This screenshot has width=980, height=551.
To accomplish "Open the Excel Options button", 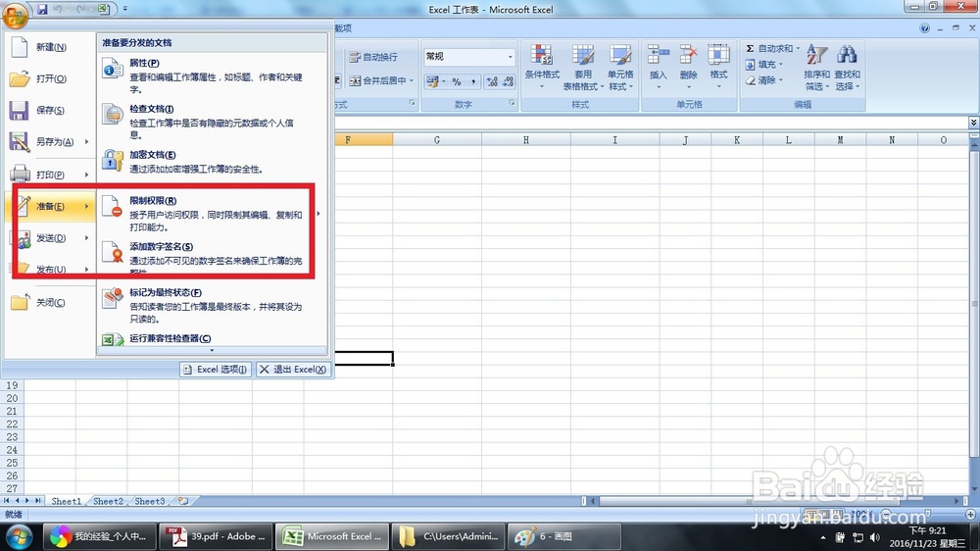I will point(216,370).
